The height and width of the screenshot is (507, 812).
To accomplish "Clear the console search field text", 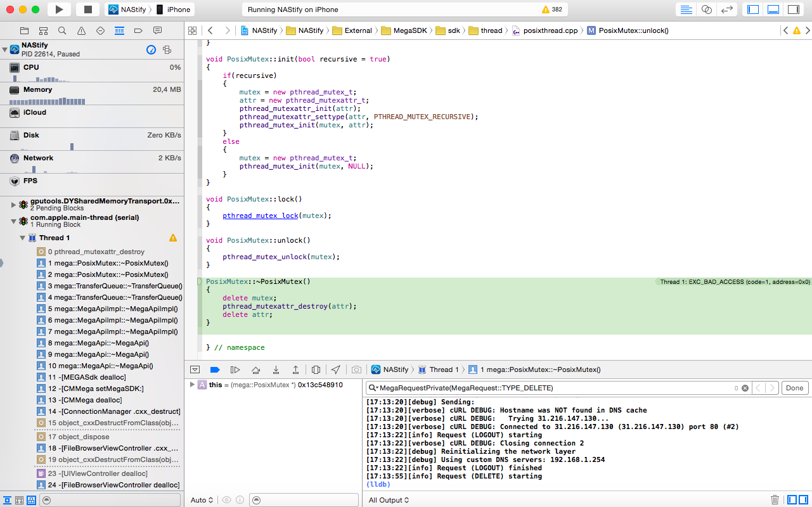I will coord(745,388).
